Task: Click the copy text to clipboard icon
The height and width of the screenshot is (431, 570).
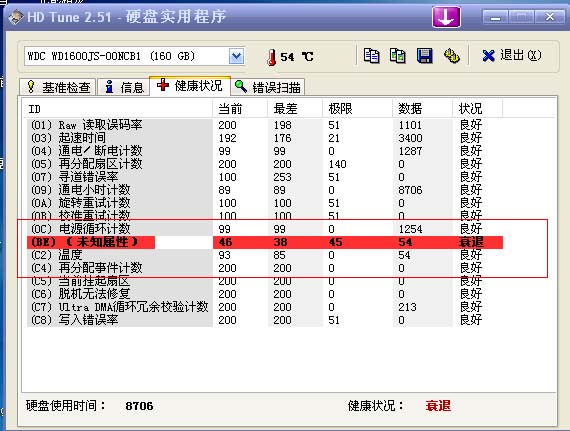Action: pos(371,56)
